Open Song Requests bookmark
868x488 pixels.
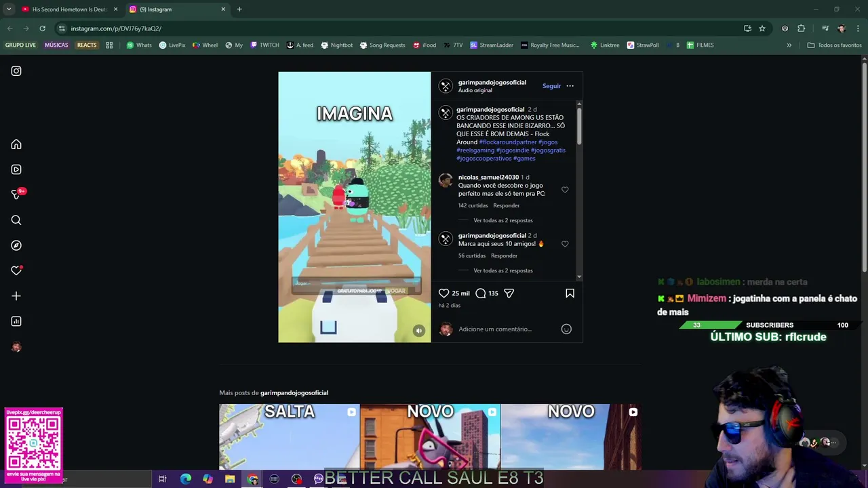point(382,45)
